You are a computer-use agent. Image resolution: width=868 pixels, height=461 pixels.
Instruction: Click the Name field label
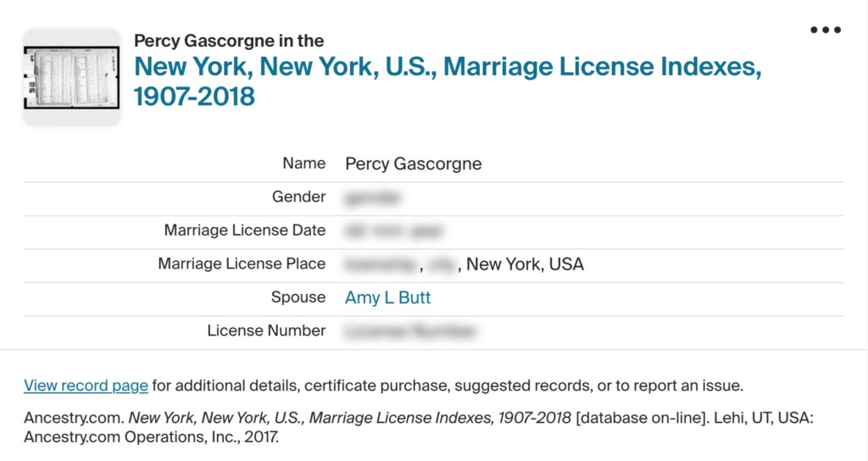(303, 164)
